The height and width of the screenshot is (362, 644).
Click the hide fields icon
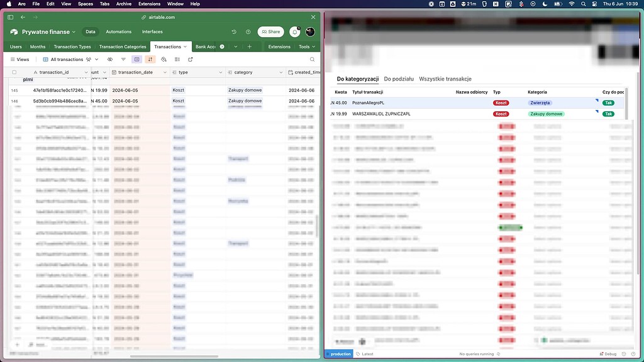pyautogui.click(x=110, y=60)
